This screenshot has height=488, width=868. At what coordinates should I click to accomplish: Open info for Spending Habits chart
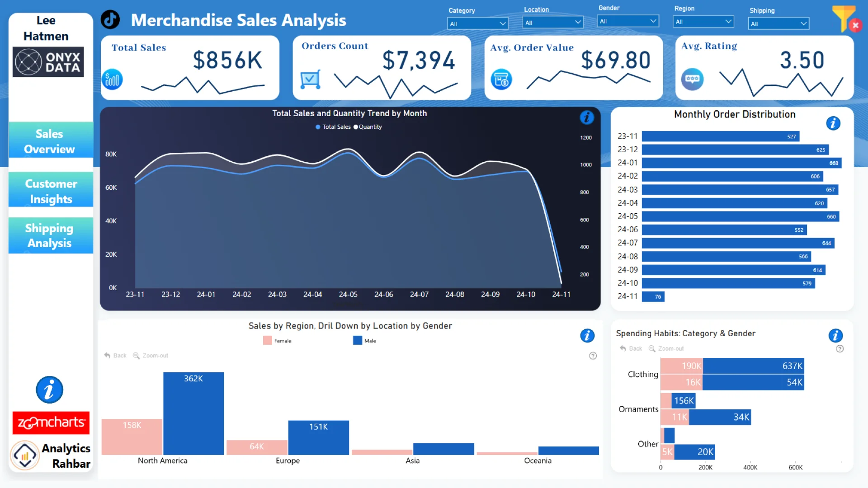[835, 335]
